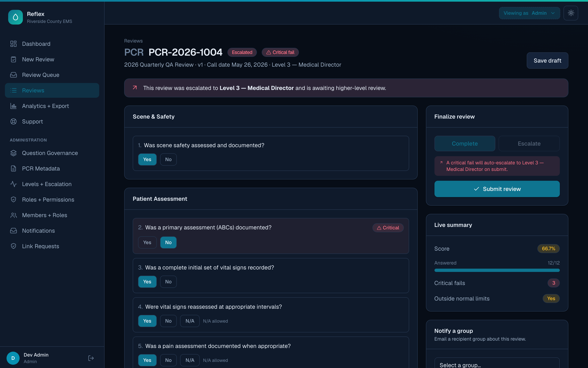Click the PCR-2026-1004 review title

pyautogui.click(x=185, y=52)
